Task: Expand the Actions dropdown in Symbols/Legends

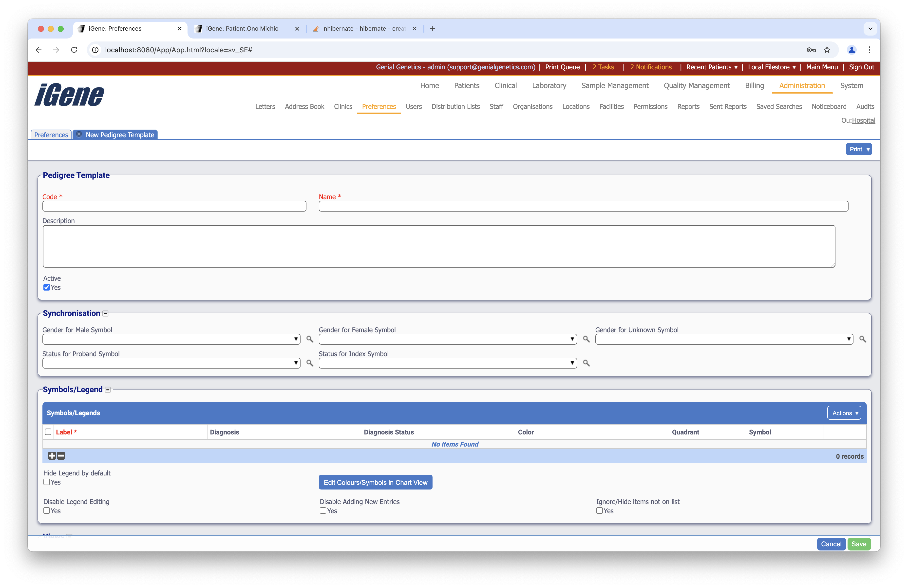Action: [x=844, y=413]
